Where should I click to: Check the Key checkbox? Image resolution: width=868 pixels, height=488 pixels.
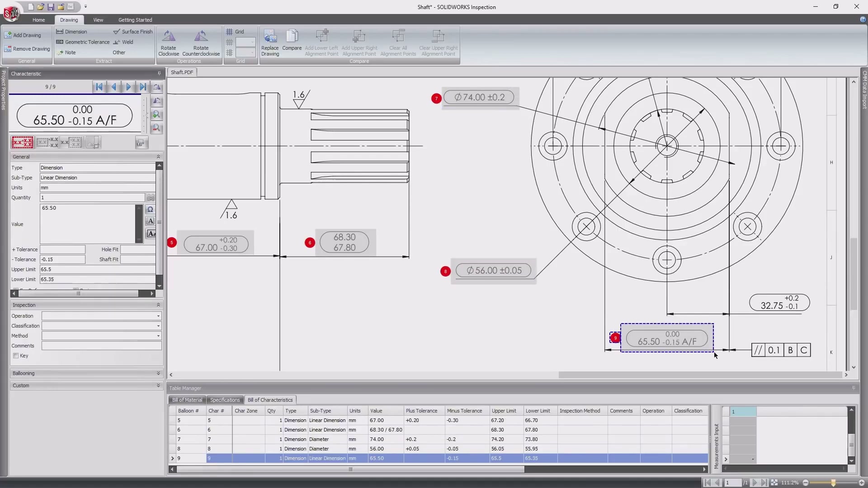pos(16,356)
